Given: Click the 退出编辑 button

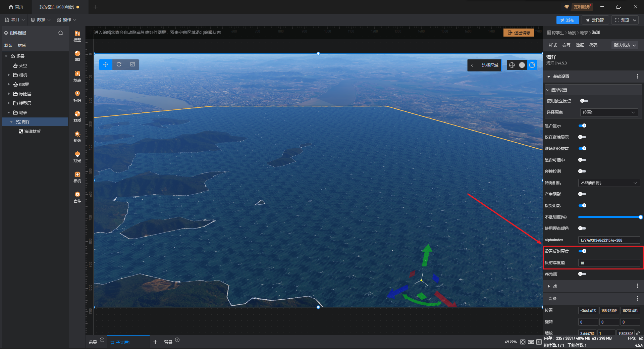Looking at the screenshot, I should point(519,33).
